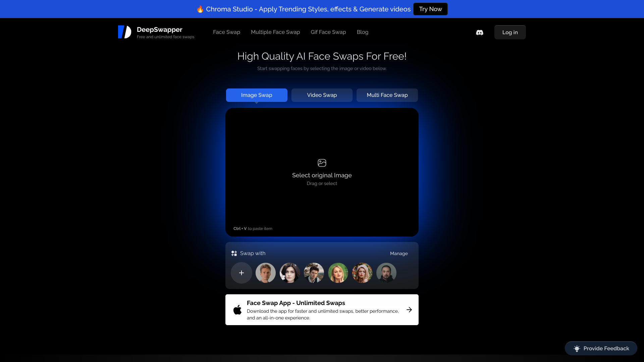Open Face Swap nav item
The image size is (644, 362).
click(226, 32)
